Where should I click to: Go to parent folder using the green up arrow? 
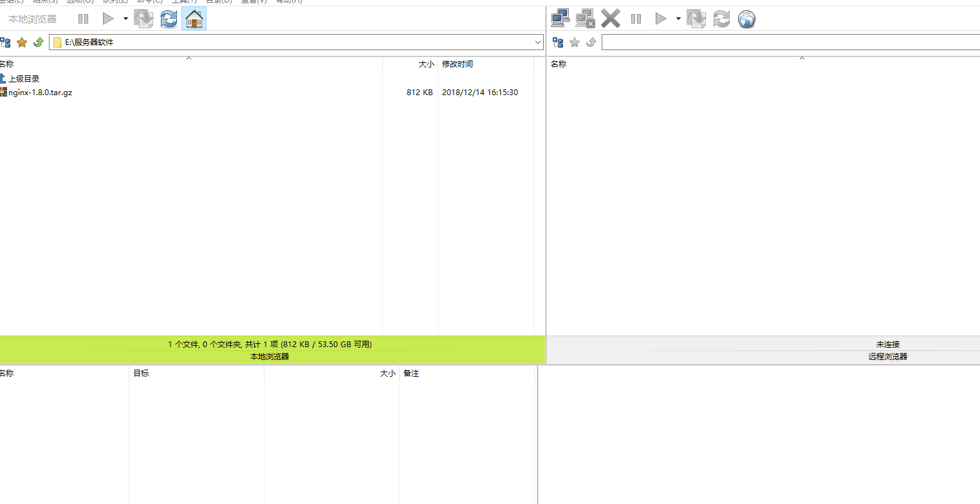click(x=39, y=42)
